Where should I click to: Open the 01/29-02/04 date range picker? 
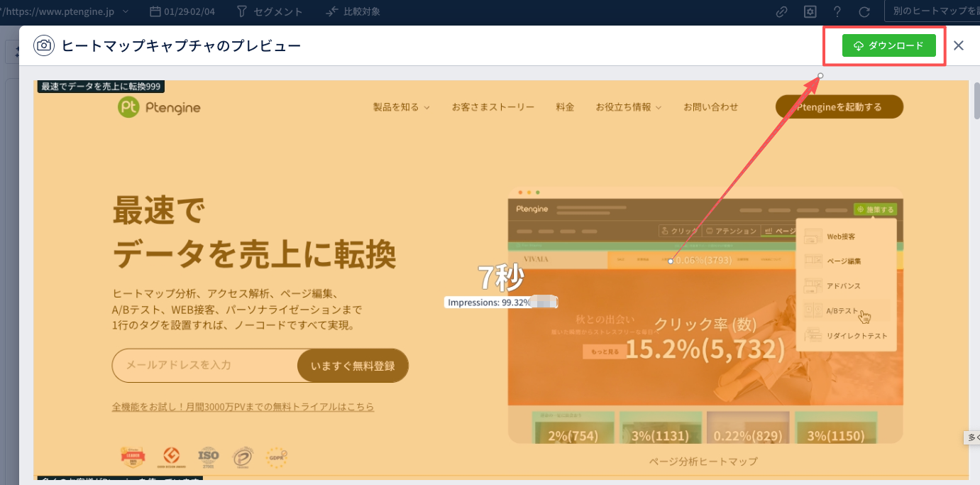point(182,11)
